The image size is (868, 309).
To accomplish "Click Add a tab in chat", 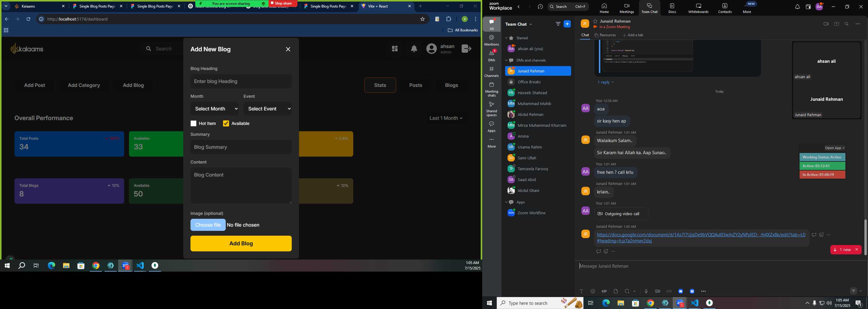I will pos(633,35).
